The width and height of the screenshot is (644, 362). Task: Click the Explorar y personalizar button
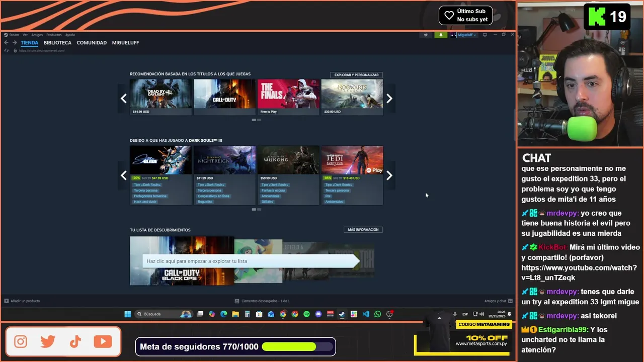(x=356, y=75)
